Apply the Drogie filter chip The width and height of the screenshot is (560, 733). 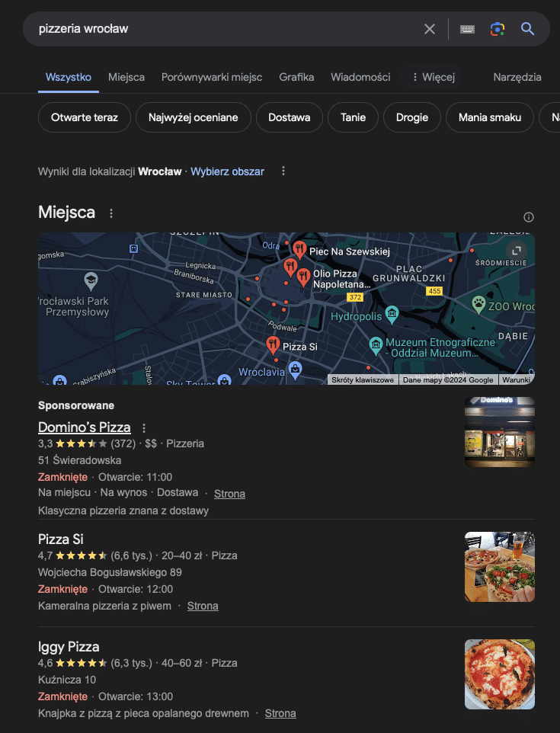click(412, 117)
